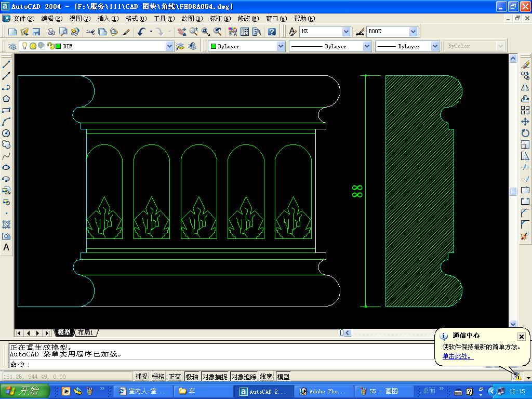
Task: Open the HZ text style dropdown
Action: [345, 32]
